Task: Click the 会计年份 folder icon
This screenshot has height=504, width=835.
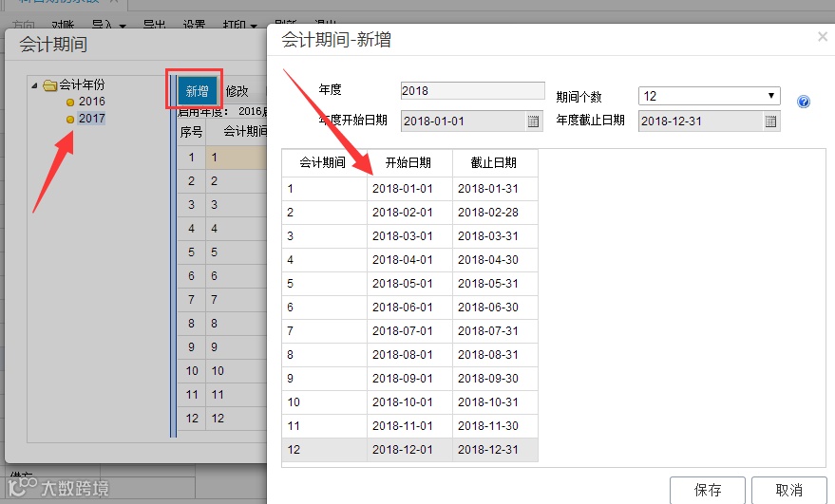Action: pos(50,85)
